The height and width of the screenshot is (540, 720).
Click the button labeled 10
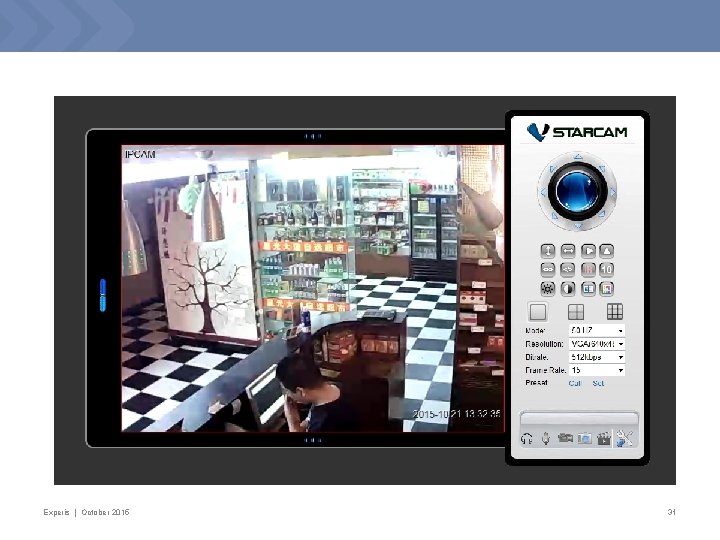point(607,270)
